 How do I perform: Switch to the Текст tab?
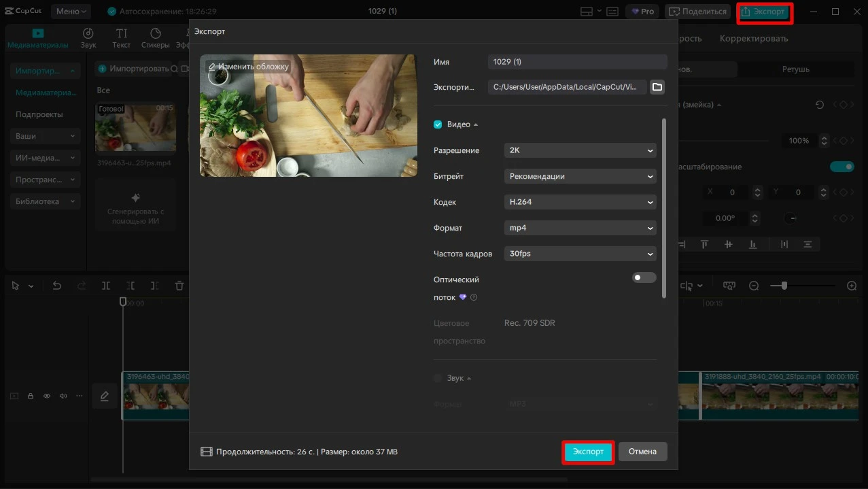coord(122,38)
